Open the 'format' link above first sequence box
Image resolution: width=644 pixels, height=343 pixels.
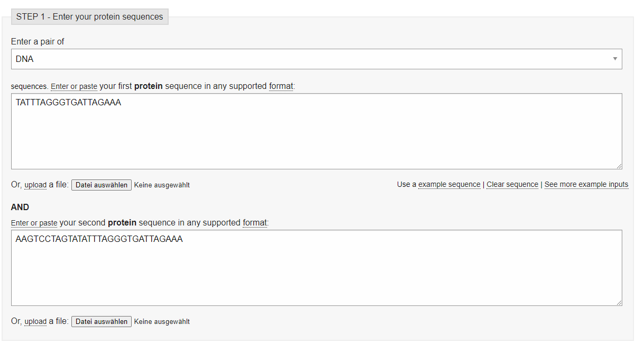tap(281, 86)
